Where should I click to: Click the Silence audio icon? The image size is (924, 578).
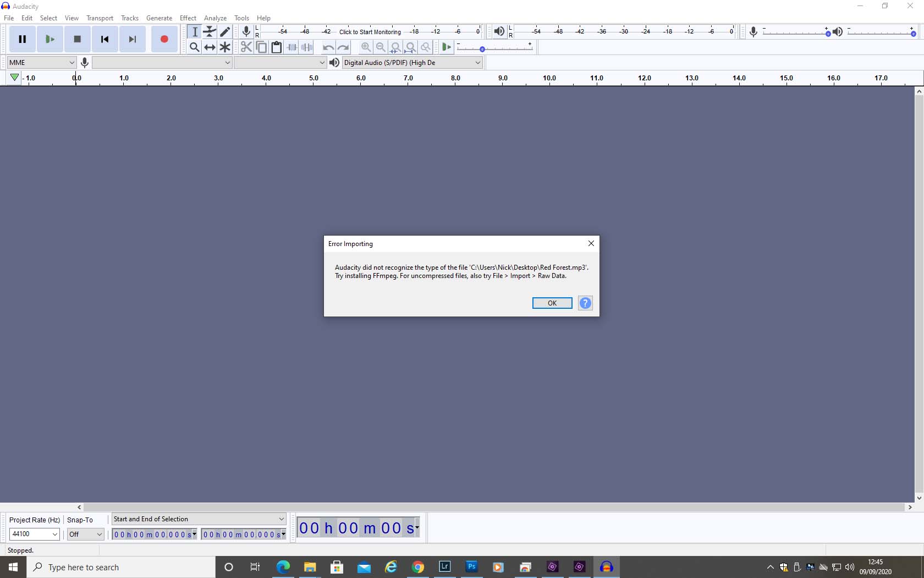point(306,47)
